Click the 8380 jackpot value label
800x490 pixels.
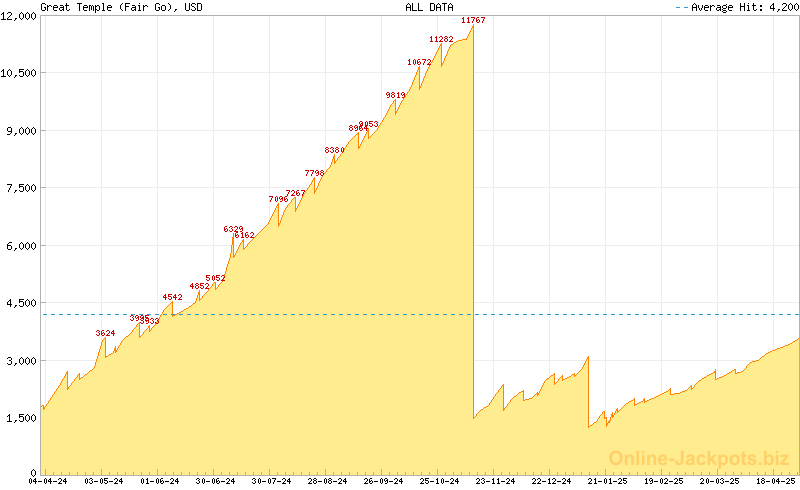[x=334, y=150]
